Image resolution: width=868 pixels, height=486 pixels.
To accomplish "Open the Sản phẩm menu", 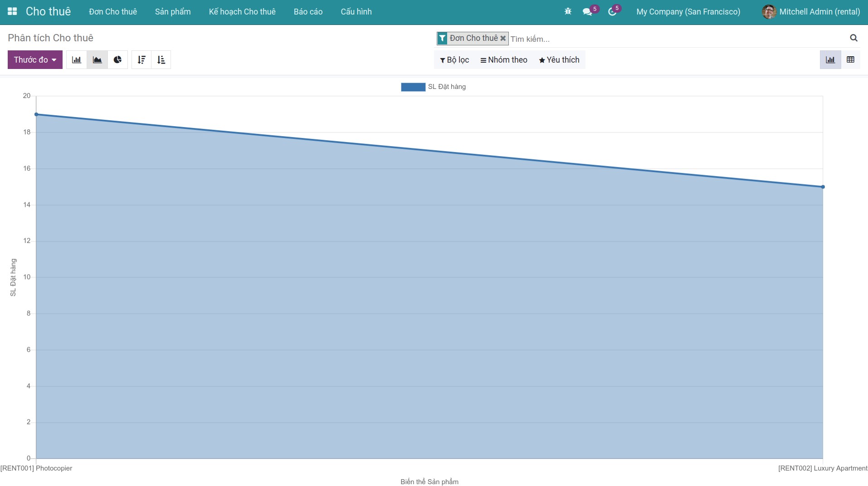I will pyautogui.click(x=173, y=12).
